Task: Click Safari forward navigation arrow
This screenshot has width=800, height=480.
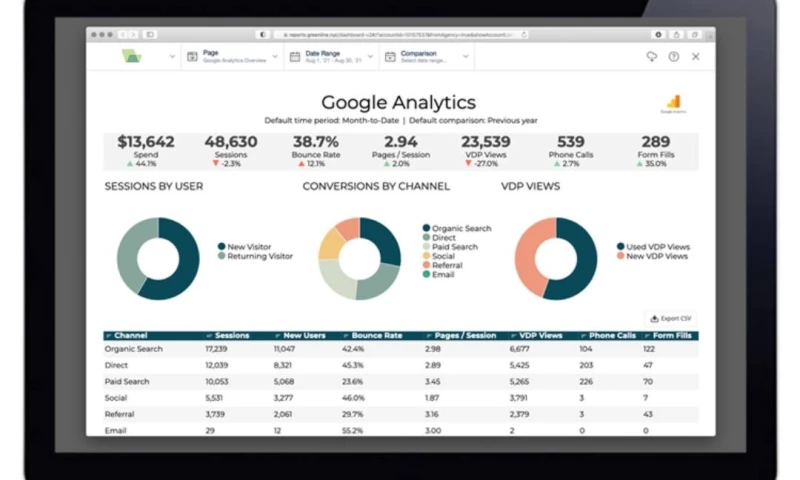Action: (134, 35)
